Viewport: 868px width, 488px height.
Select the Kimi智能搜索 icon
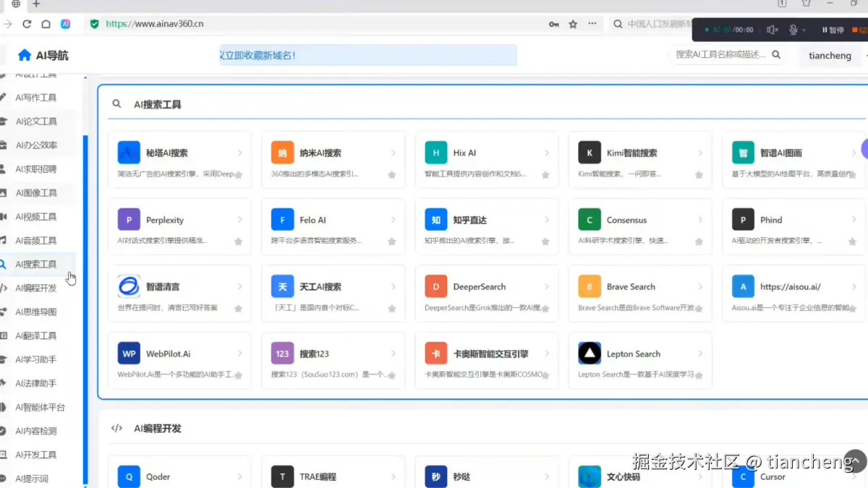(x=589, y=152)
